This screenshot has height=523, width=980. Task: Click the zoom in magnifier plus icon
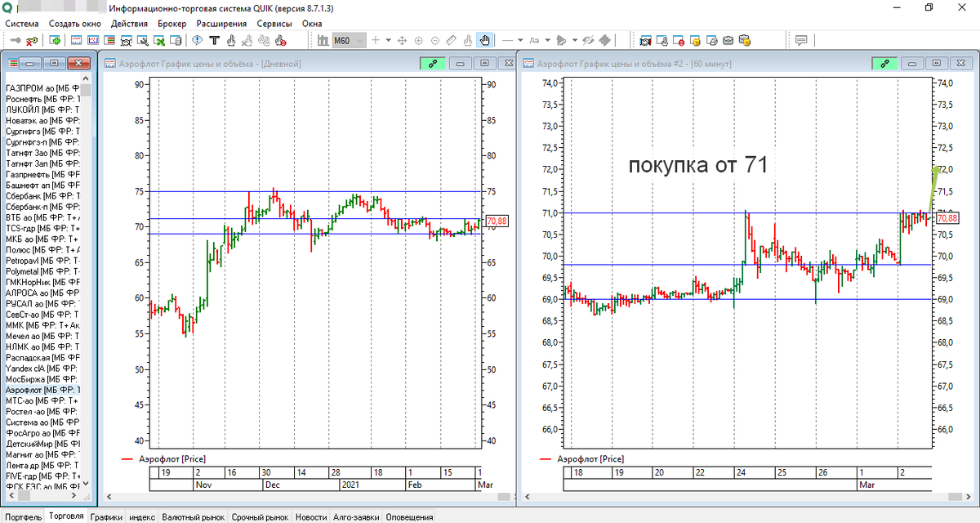(418, 40)
